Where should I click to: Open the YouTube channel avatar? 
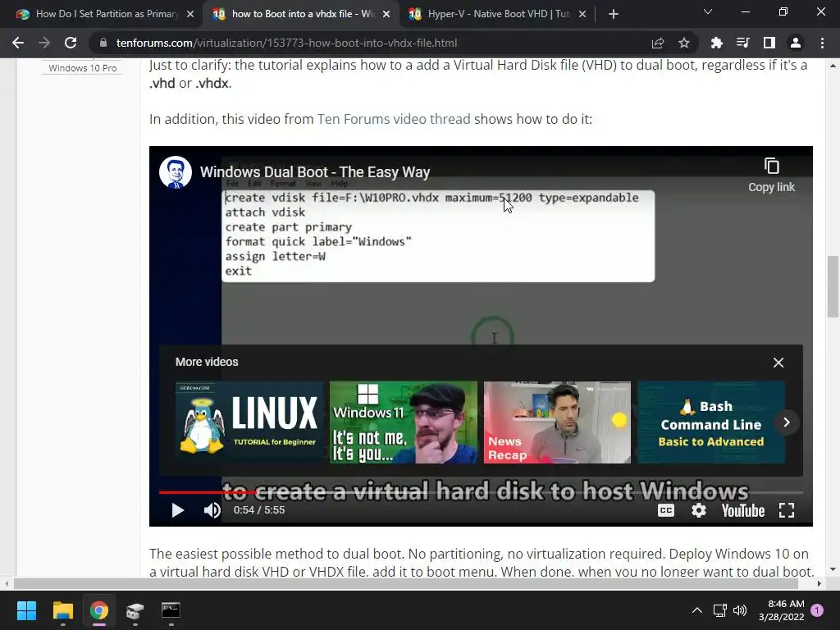coord(176,172)
